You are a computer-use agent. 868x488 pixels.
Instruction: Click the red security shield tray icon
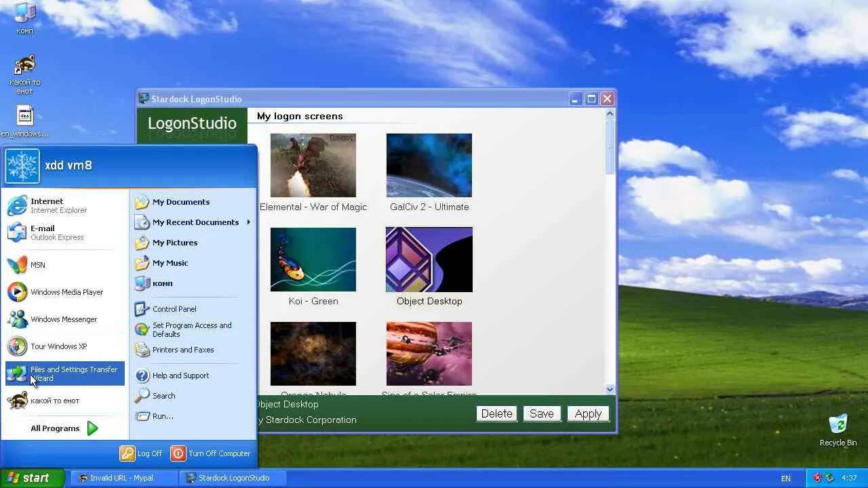click(x=816, y=478)
